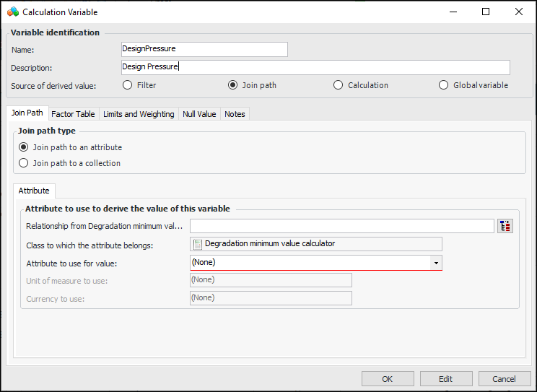The width and height of the screenshot is (537, 392).
Task: Click the Calculation Variable app icon
Action: pyautogui.click(x=12, y=12)
